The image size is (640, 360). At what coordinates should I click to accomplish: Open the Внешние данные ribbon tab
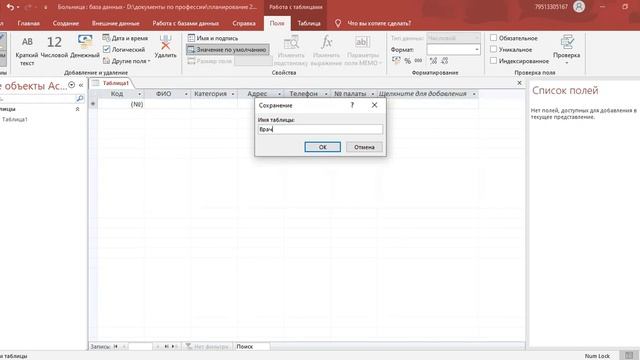[116, 23]
